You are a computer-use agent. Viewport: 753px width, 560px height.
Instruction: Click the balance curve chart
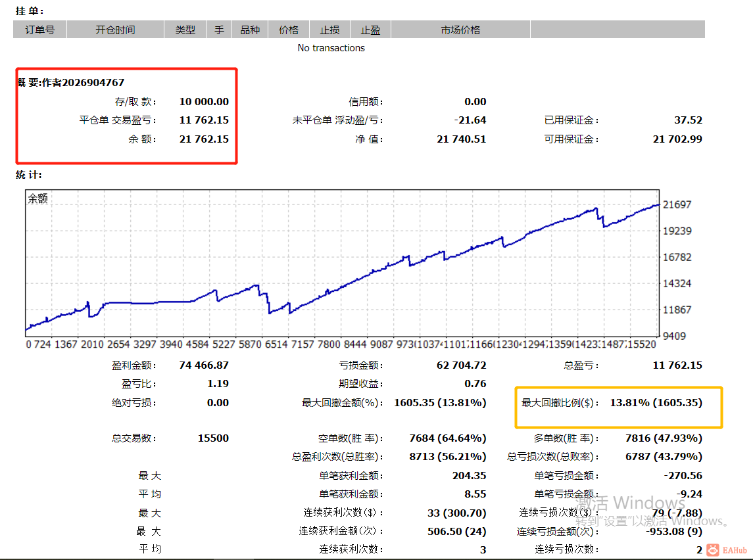click(x=343, y=263)
